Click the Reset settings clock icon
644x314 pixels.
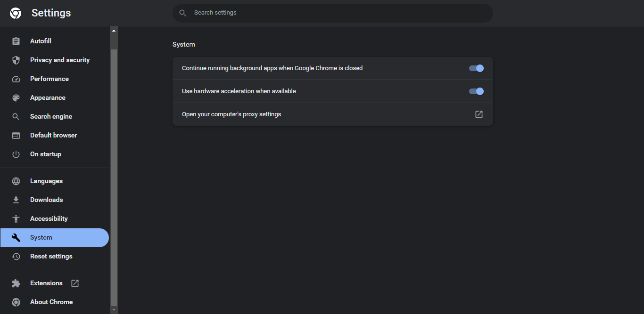(x=16, y=257)
